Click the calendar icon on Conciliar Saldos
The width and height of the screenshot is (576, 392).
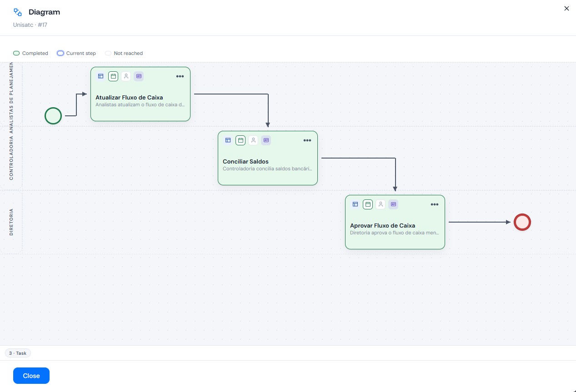[240, 140]
